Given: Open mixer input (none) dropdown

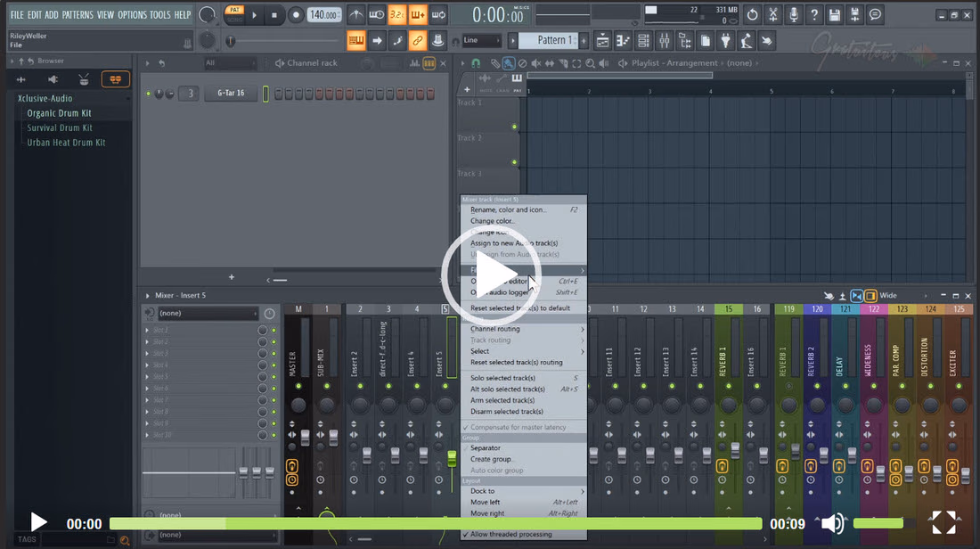Looking at the screenshot, I should [208, 313].
